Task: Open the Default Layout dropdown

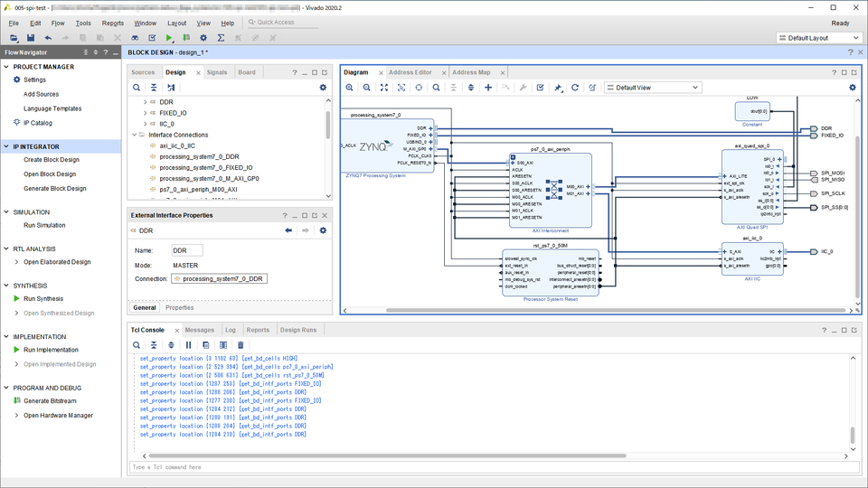Action: 819,38
